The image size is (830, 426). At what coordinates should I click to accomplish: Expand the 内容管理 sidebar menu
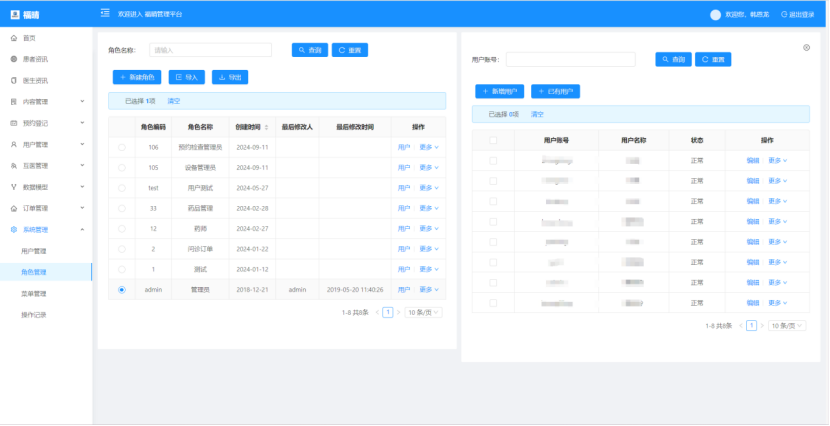(x=47, y=102)
